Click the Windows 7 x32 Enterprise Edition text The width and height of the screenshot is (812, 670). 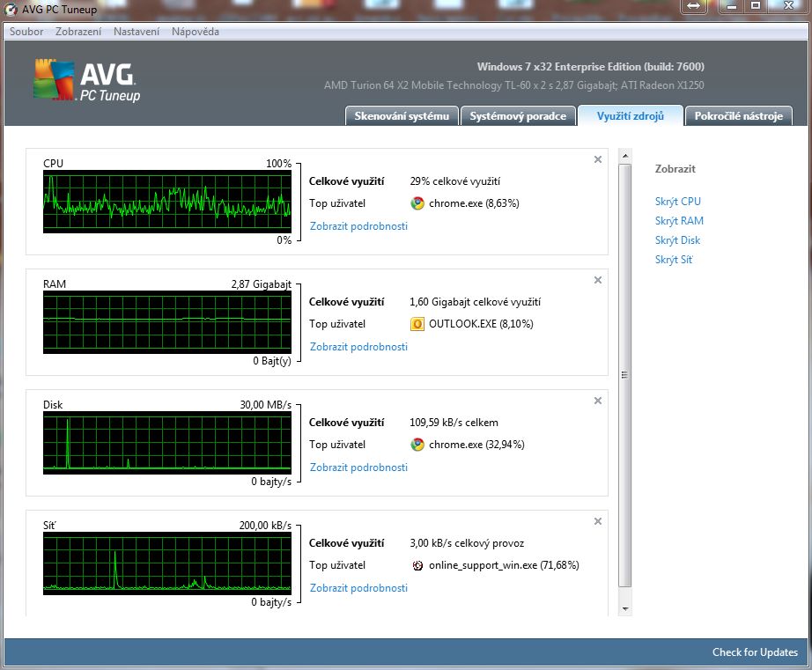click(590, 67)
